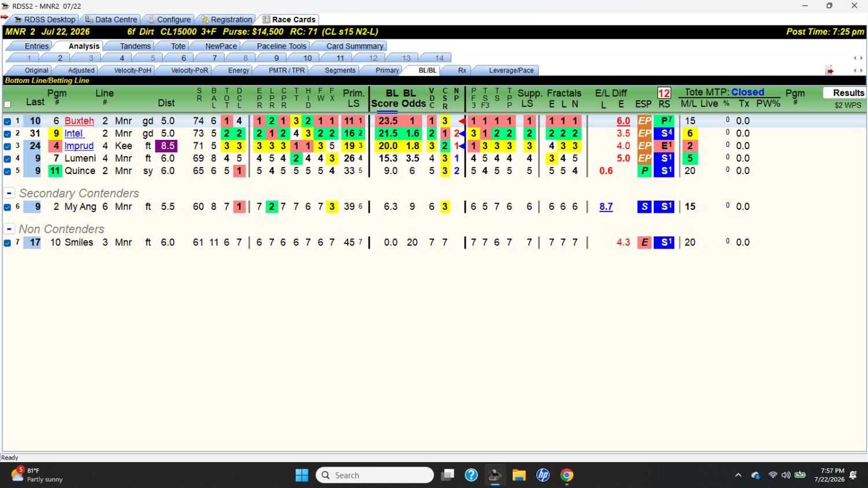The height and width of the screenshot is (488, 868).
Task: Click the help question-mark taskbar icon
Action: click(471, 475)
